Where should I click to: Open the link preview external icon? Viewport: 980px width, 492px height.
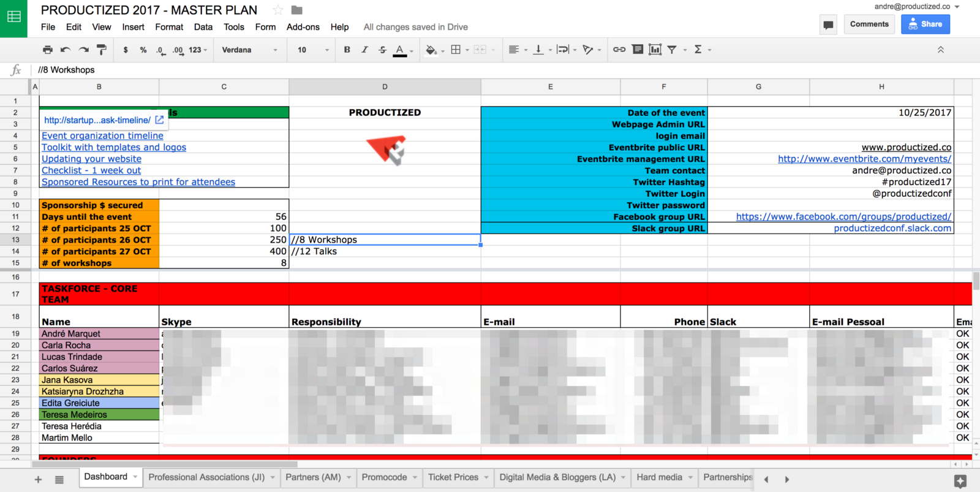point(159,120)
